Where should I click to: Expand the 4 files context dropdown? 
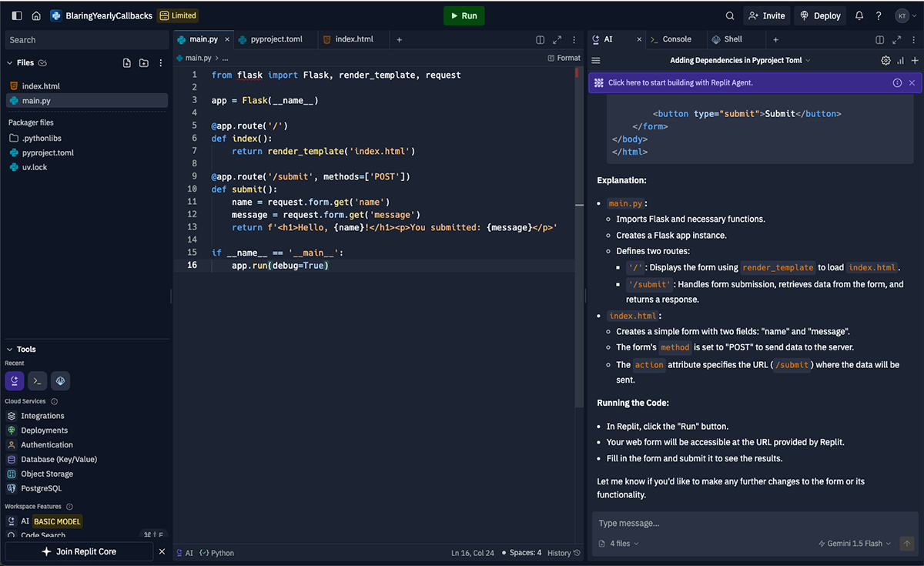coord(619,543)
